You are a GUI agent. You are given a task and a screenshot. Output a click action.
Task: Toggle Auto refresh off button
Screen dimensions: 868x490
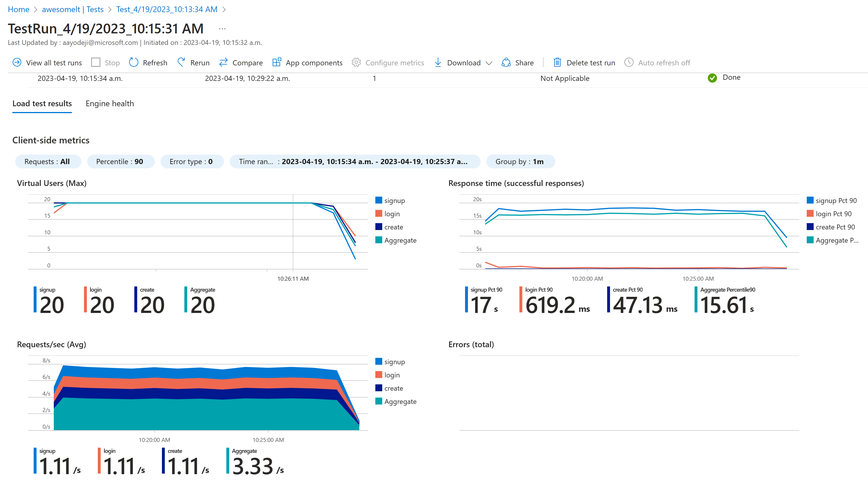pyautogui.click(x=656, y=62)
